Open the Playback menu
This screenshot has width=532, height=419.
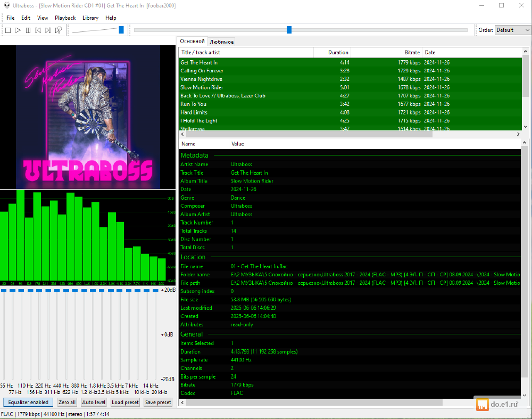[x=65, y=18]
